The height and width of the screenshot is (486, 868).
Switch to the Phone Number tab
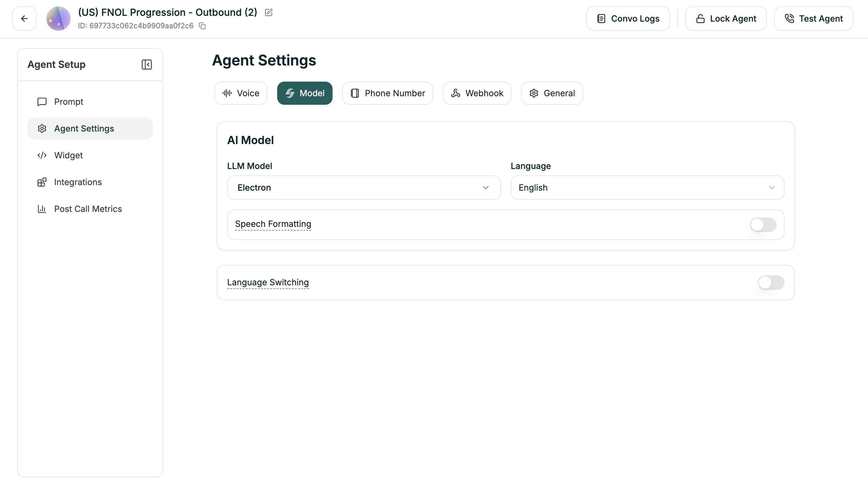[387, 93]
